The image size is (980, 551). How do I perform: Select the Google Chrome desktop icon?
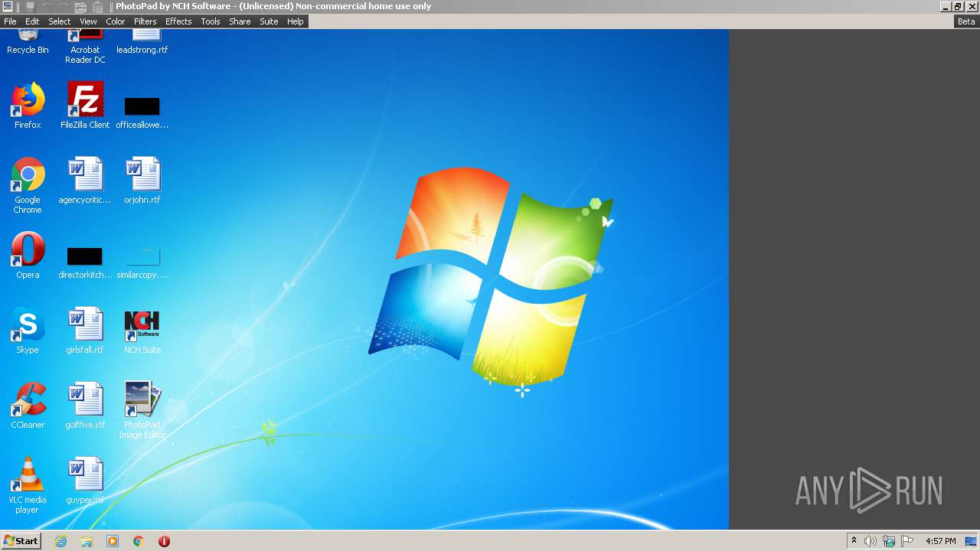(28, 185)
